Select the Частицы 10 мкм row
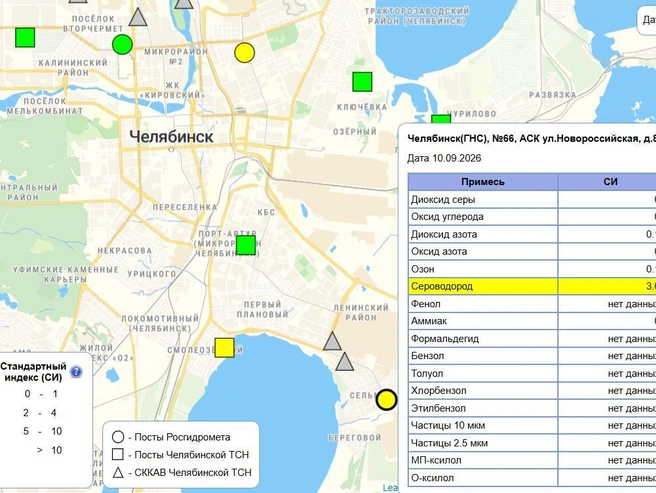This screenshot has height=493, width=656. [532, 426]
